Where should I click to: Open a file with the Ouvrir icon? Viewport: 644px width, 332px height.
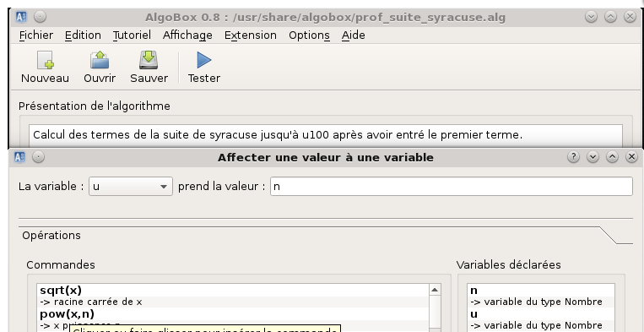(100, 60)
